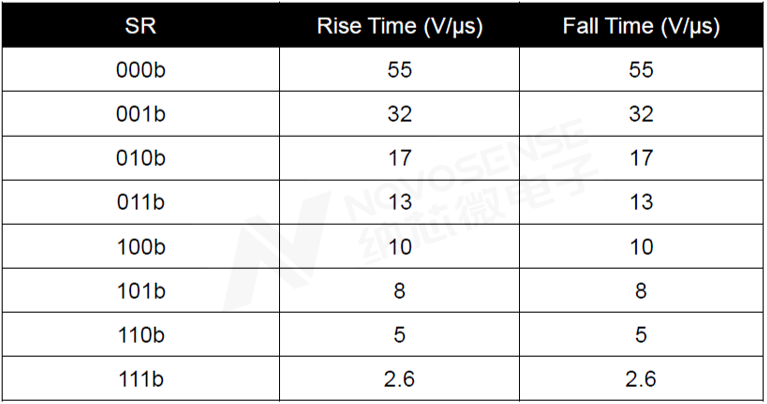Click rise time value 2.6
Image resolution: width=767 pixels, height=404 pixels.
[x=399, y=379]
